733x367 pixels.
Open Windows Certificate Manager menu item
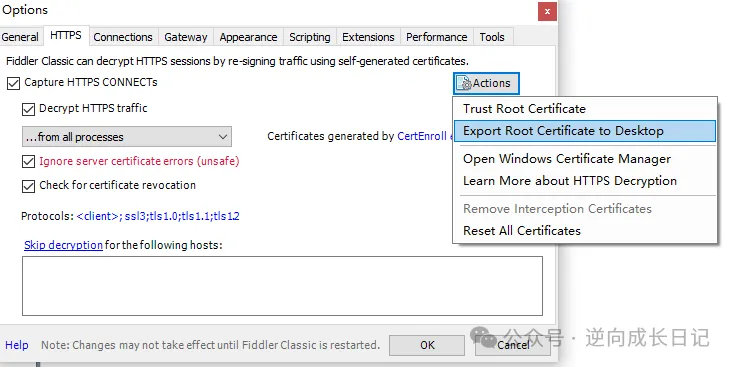click(x=585, y=159)
